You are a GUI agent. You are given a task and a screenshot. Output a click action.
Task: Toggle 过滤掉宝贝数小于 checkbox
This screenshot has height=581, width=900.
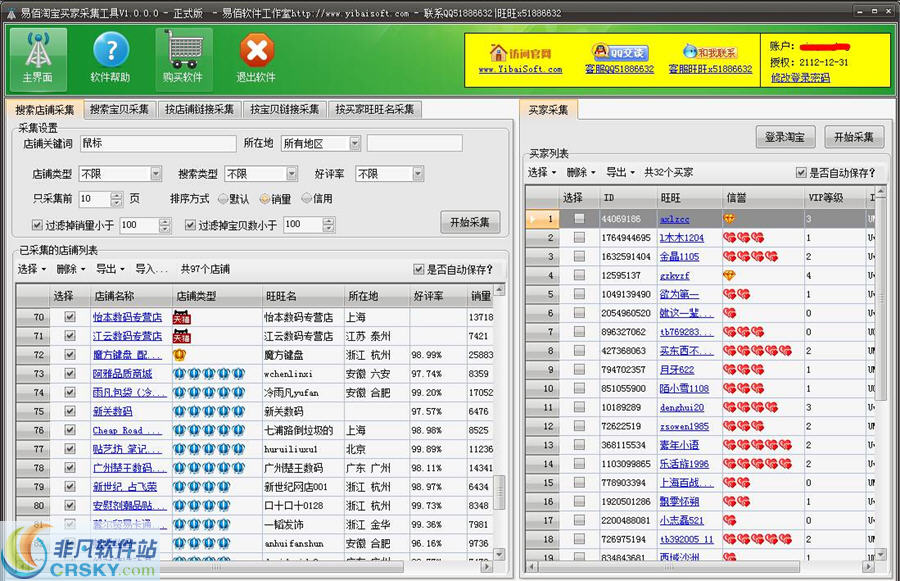(190, 225)
